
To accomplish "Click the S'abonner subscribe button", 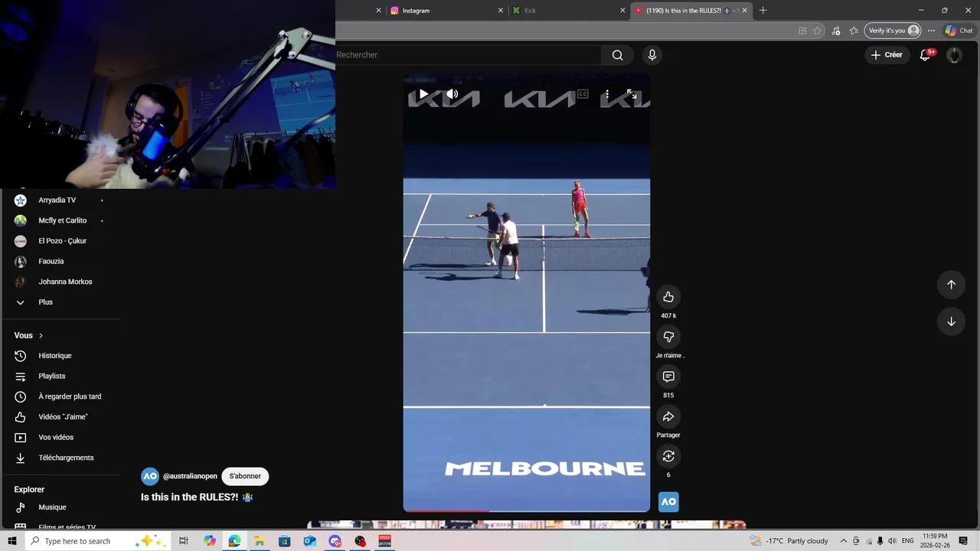I will (x=245, y=476).
